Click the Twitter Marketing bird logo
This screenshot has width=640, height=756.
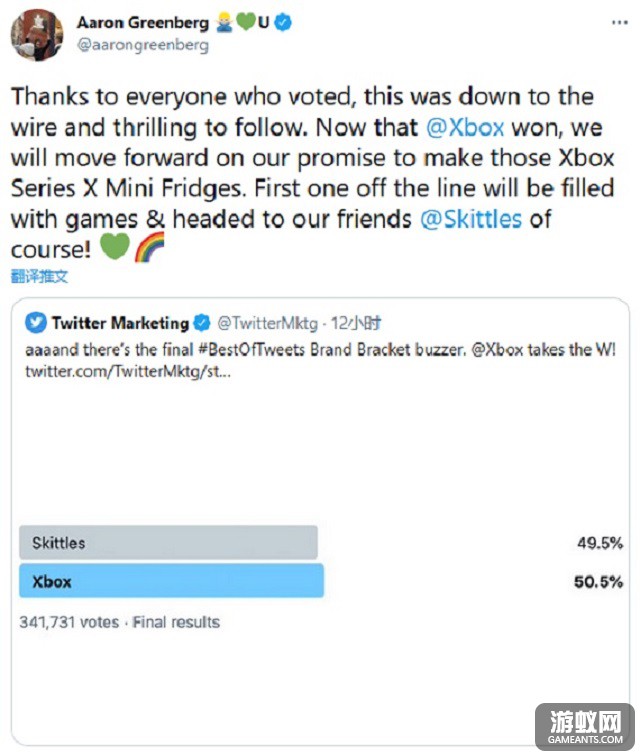(x=36, y=323)
